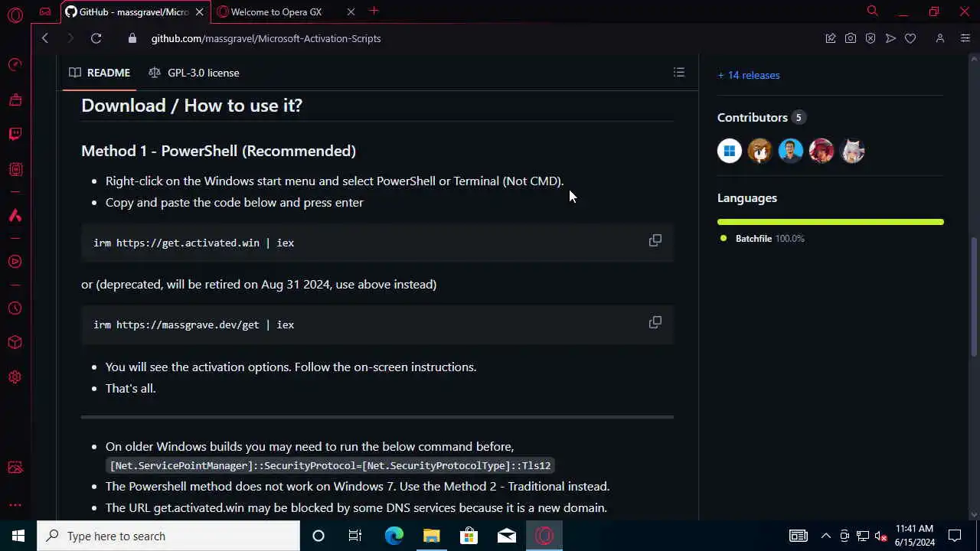Open File Explorer from taskbar
Viewport: 980px width, 551px height.
pos(431,536)
